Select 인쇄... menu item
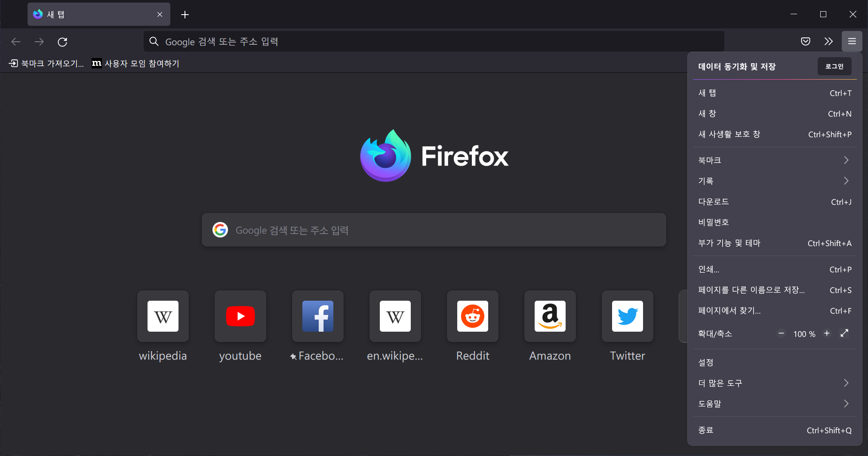The image size is (868, 456). (775, 269)
